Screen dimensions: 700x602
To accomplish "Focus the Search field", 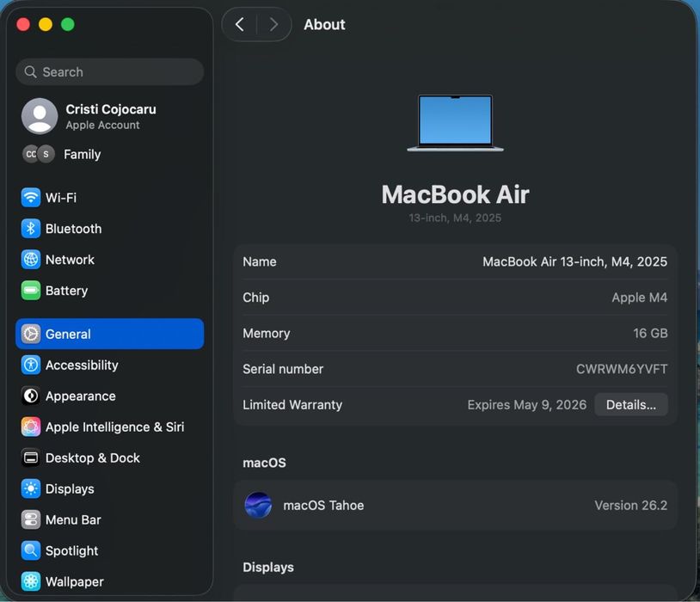I will pos(110,72).
